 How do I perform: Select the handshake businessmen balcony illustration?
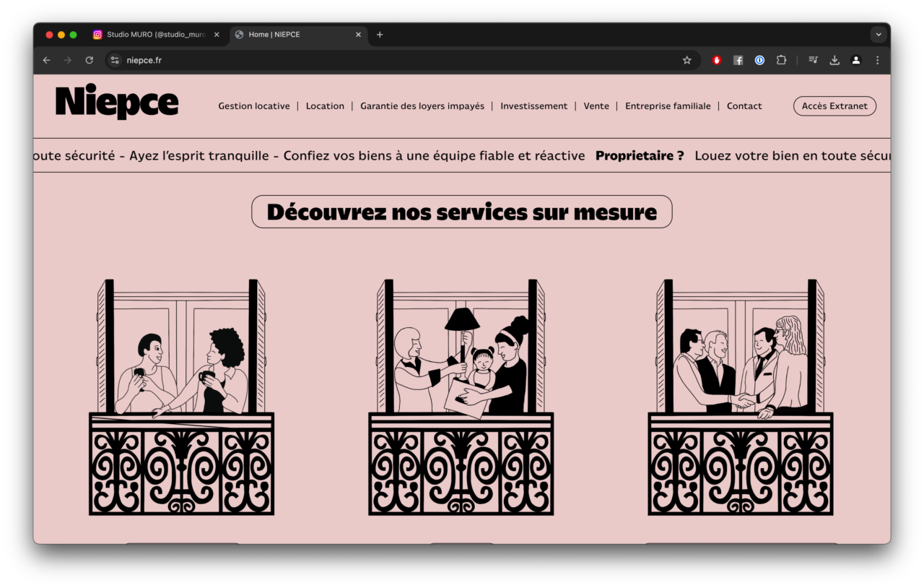pyautogui.click(x=741, y=397)
